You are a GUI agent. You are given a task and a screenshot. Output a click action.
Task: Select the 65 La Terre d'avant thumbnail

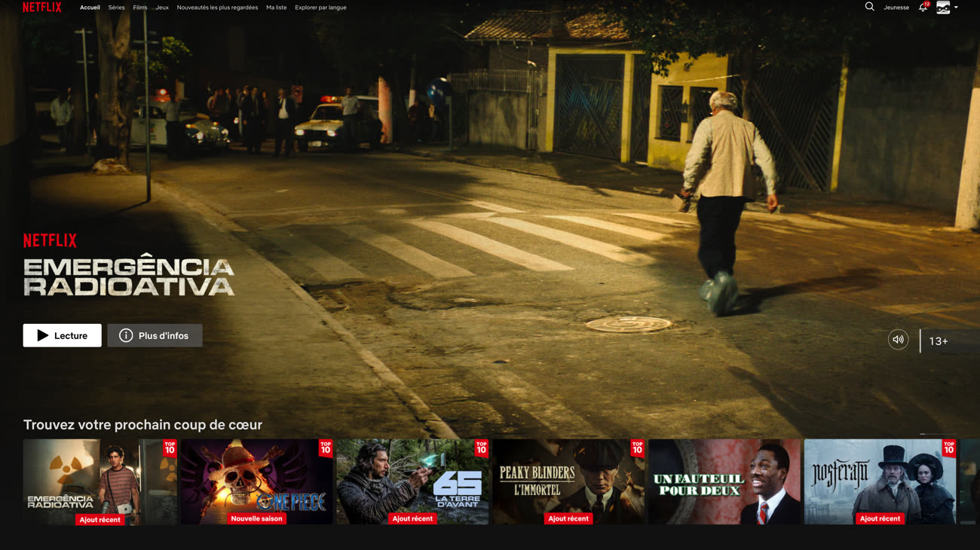click(x=412, y=481)
